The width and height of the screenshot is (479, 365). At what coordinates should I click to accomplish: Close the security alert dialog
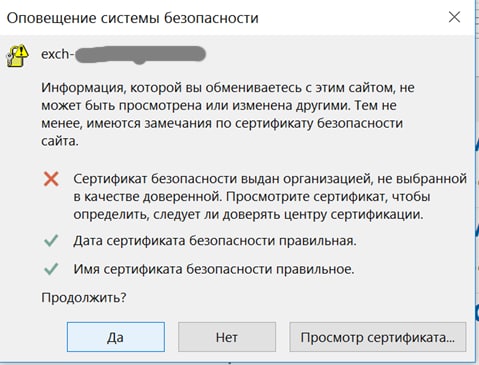coord(454,17)
